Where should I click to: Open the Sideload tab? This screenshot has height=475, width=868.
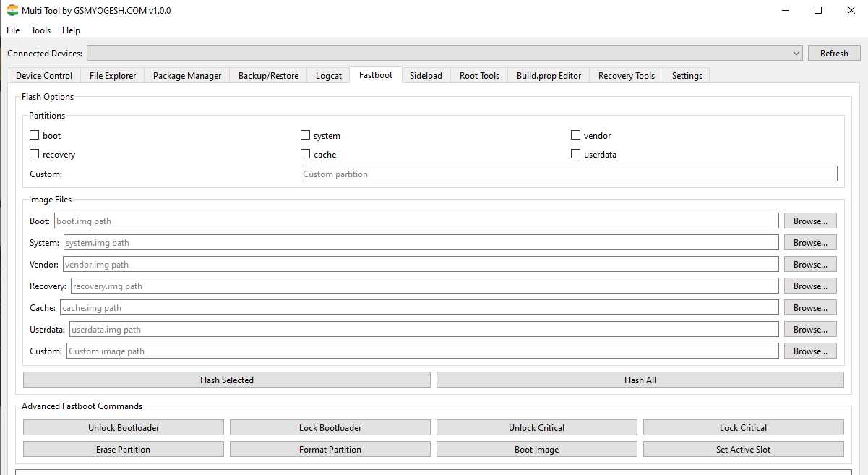426,76
